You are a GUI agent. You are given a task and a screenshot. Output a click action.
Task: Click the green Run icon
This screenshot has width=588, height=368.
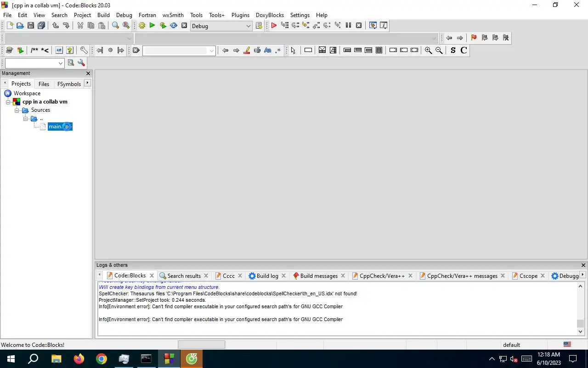pos(152,26)
